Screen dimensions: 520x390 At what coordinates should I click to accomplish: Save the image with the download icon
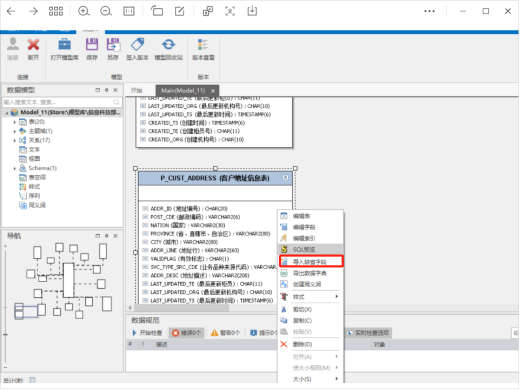coord(252,11)
